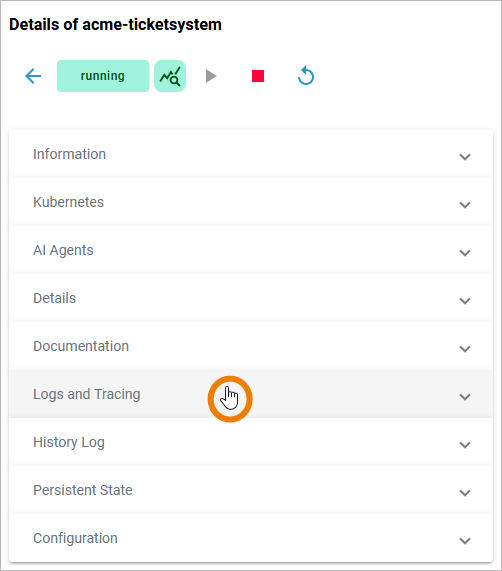Expand the Persistent State chevron
The width and height of the screenshot is (502, 571).
click(x=465, y=493)
